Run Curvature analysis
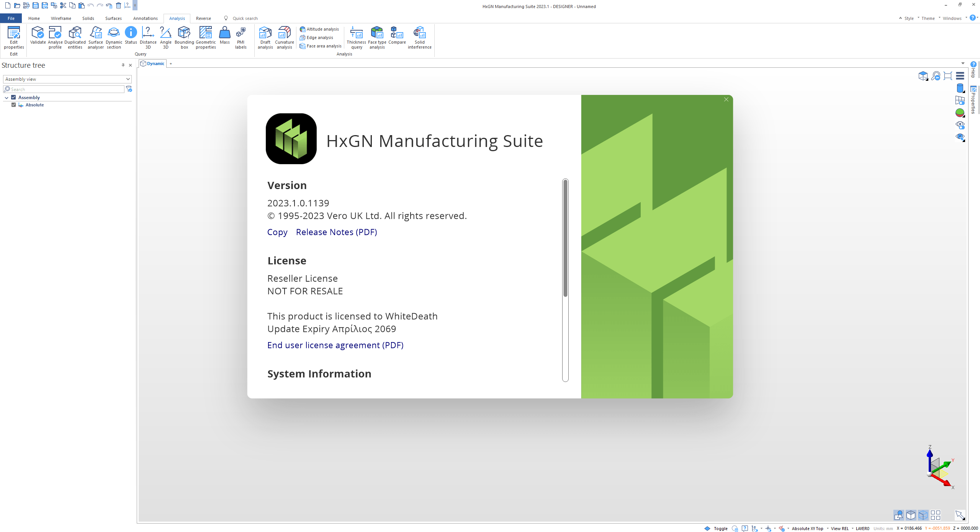980x532 pixels. pyautogui.click(x=285, y=38)
